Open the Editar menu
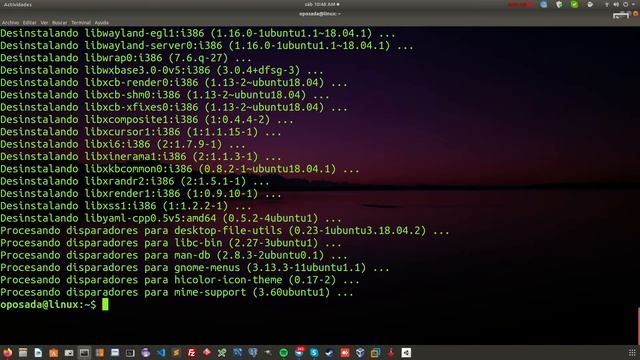640x360 pixels. 29,23
